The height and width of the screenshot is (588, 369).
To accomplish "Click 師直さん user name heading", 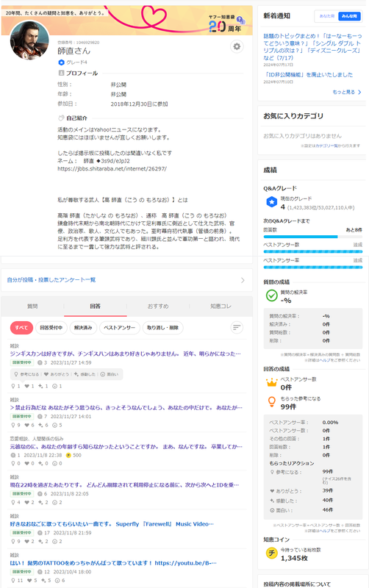I will tap(74, 51).
